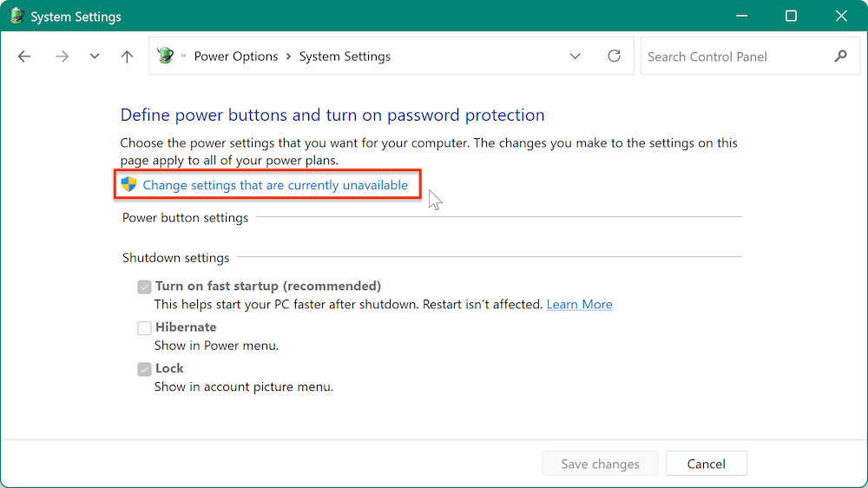Click the Power button settings heading
Image resolution: width=868 pixels, height=488 pixels.
coord(185,218)
